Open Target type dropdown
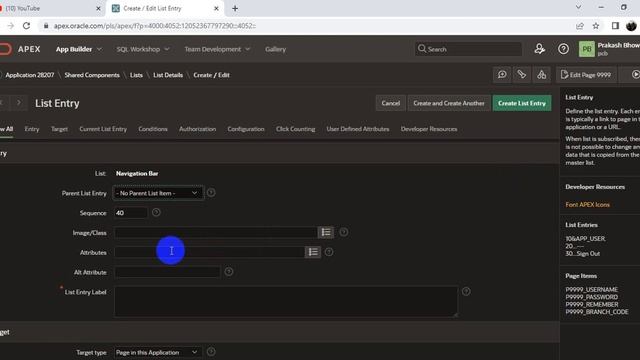 point(158,352)
